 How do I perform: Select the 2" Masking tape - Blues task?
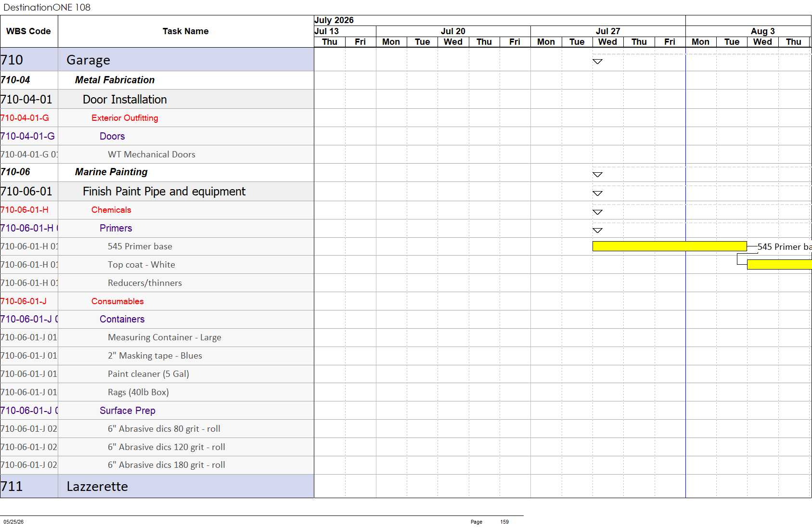click(x=155, y=356)
